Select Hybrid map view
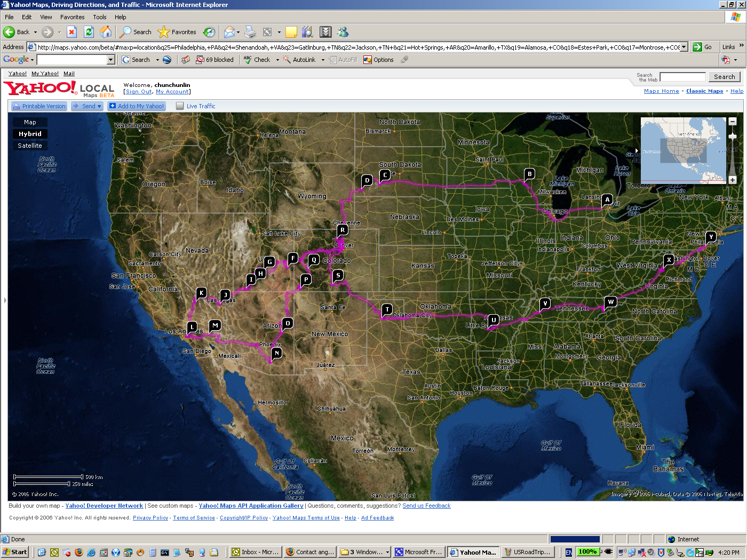This screenshot has height=560, width=747. (x=30, y=134)
